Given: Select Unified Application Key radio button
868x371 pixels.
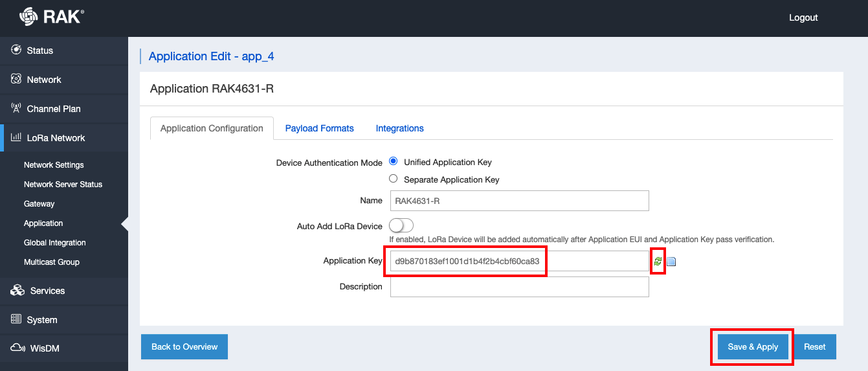Looking at the screenshot, I should point(393,161).
